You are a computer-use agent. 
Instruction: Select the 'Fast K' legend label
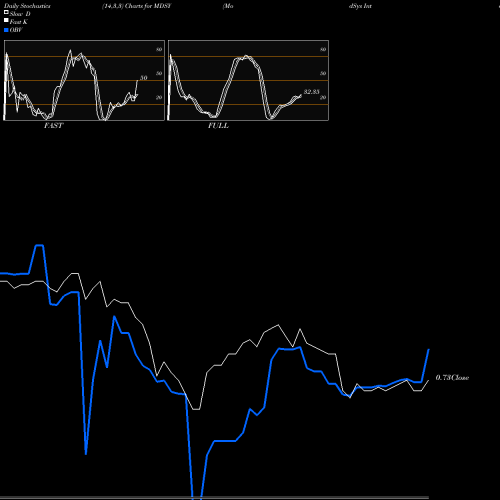[19, 22]
